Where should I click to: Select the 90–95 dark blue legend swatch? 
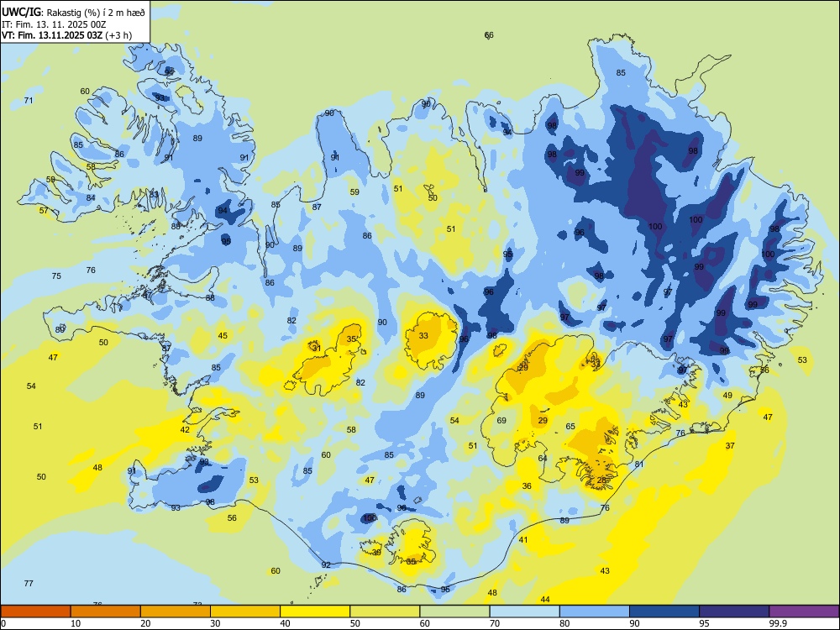(664, 612)
